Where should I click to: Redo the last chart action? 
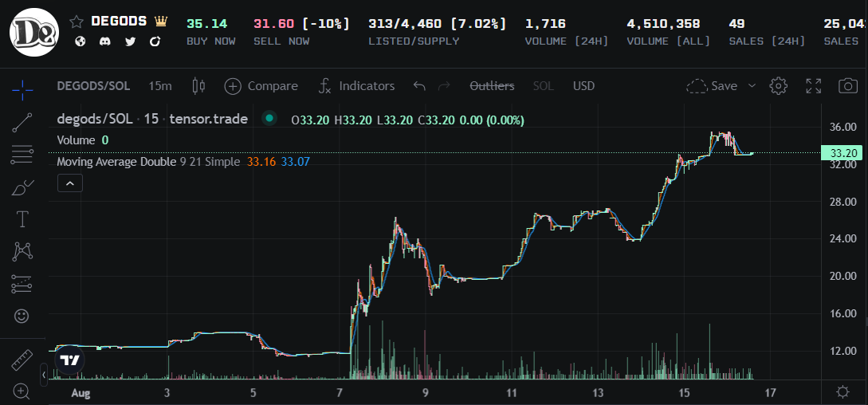coord(444,86)
